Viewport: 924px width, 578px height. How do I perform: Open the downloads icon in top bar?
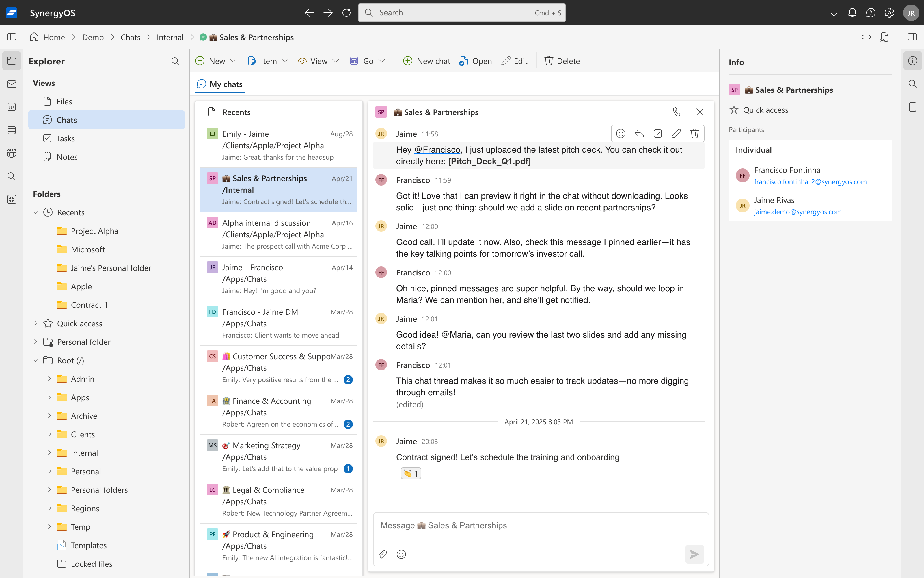coord(834,13)
